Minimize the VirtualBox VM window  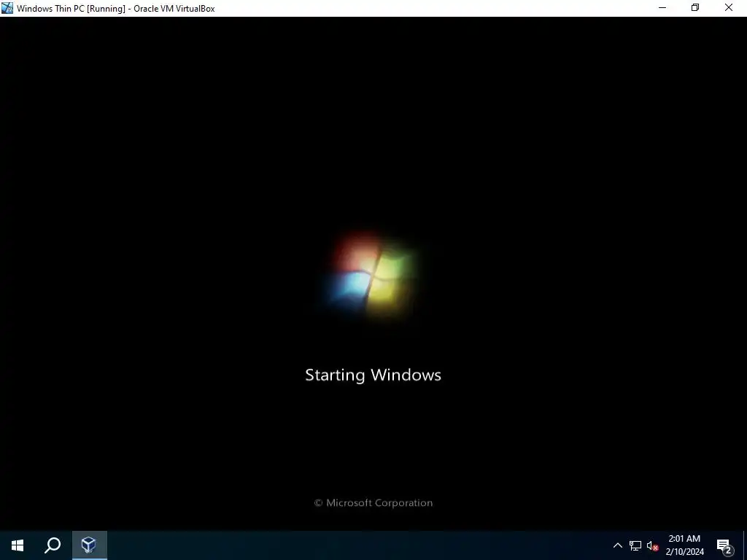tap(662, 8)
